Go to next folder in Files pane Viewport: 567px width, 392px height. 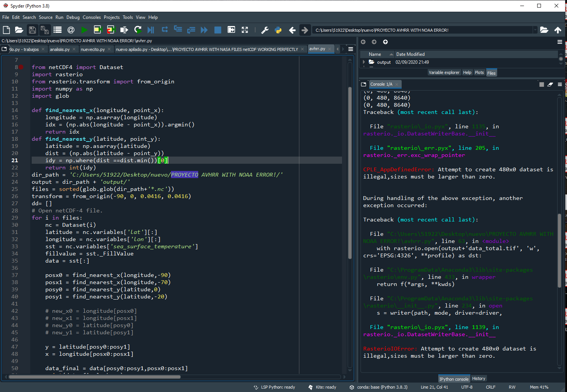(374, 42)
